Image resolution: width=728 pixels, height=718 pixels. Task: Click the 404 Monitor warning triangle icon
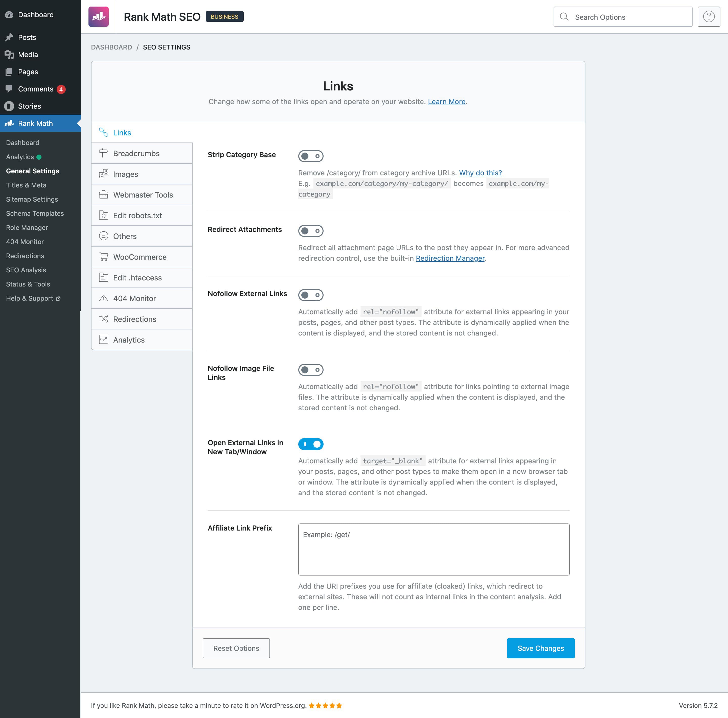[x=103, y=298]
